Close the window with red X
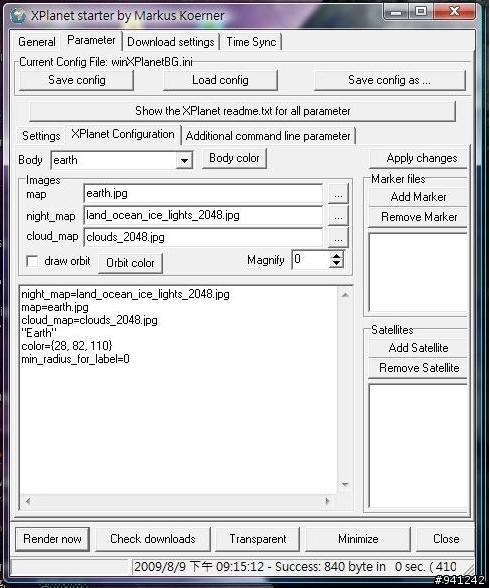This screenshot has width=490, height=588. pos(454,12)
